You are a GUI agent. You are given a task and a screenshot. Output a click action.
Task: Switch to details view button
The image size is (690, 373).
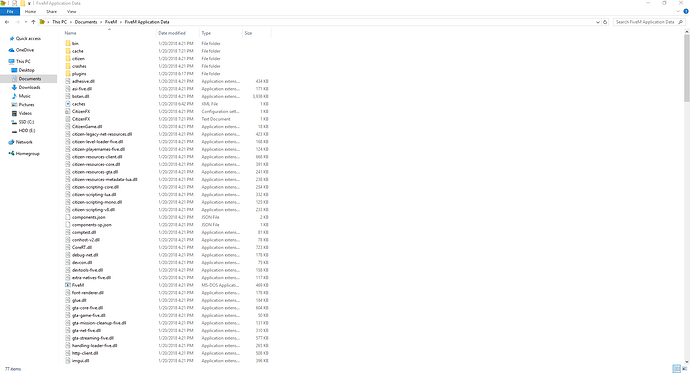676,369
